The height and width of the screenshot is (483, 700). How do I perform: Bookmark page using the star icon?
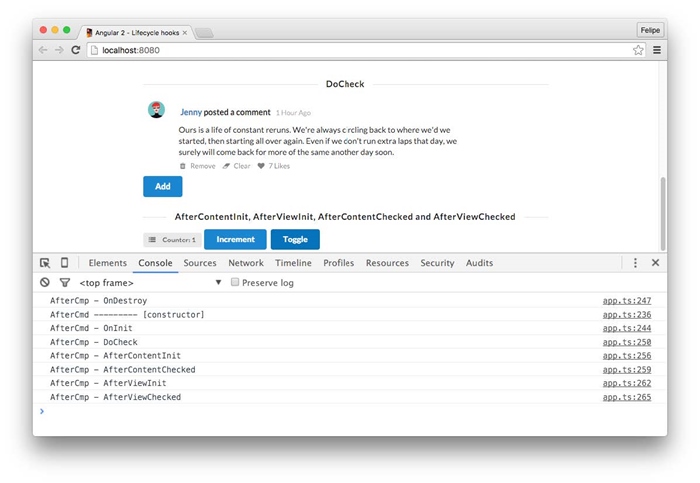pos(638,50)
